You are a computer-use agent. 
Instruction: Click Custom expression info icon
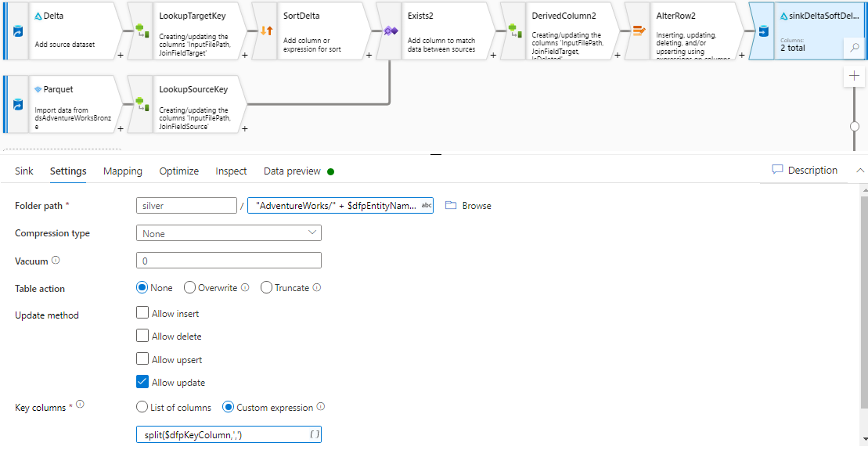pyautogui.click(x=321, y=407)
